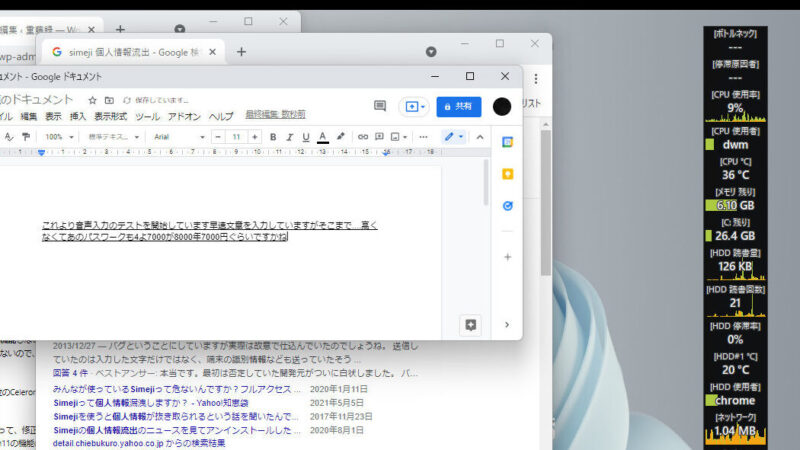The height and width of the screenshot is (450, 800).
Task: Open new tab in the Google search window
Action: (x=241, y=52)
